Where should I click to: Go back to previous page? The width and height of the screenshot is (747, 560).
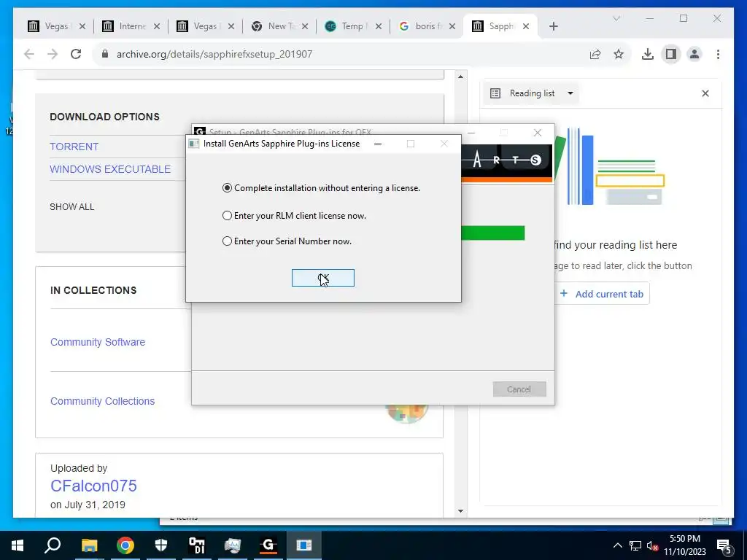pyautogui.click(x=29, y=54)
